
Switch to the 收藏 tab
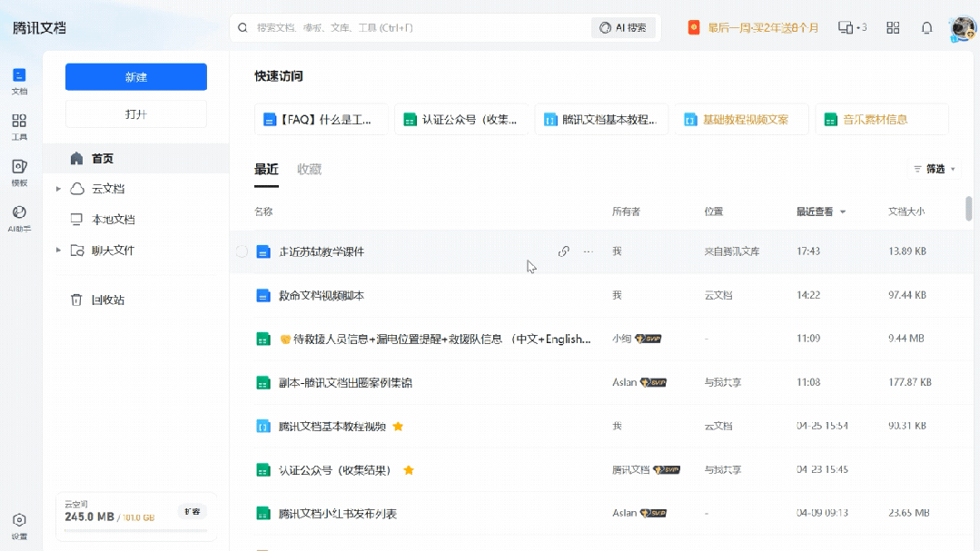(x=309, y=170)
